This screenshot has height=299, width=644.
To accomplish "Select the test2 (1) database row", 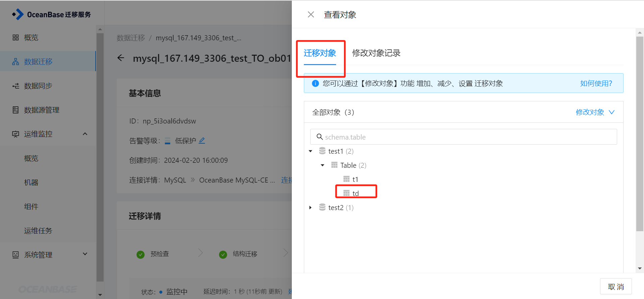I will click(336, 207).
